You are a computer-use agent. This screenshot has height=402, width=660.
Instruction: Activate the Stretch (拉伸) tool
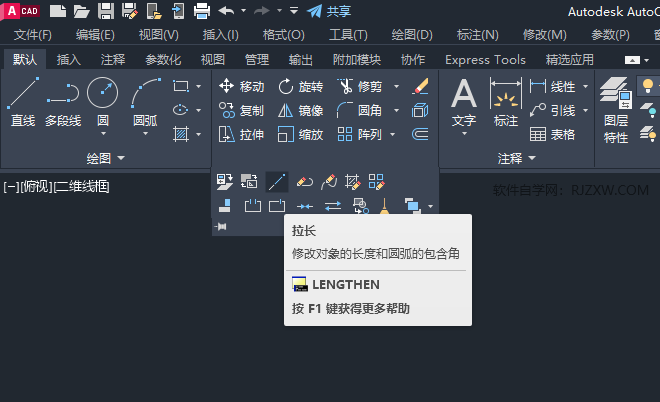pos(242,135)
